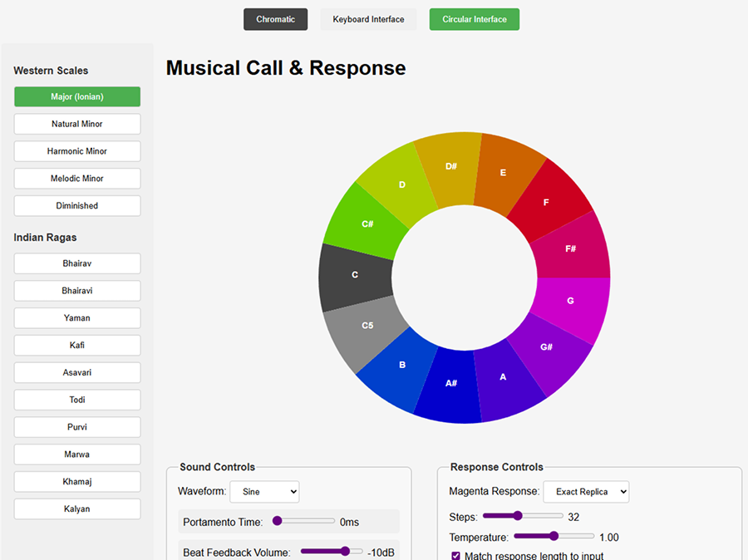
Task: Choose the Harmonic Minor scale
Action: (77, 151)
